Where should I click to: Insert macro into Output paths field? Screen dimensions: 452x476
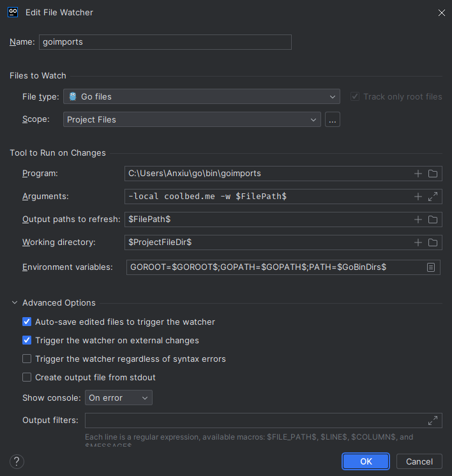(418, 219)
